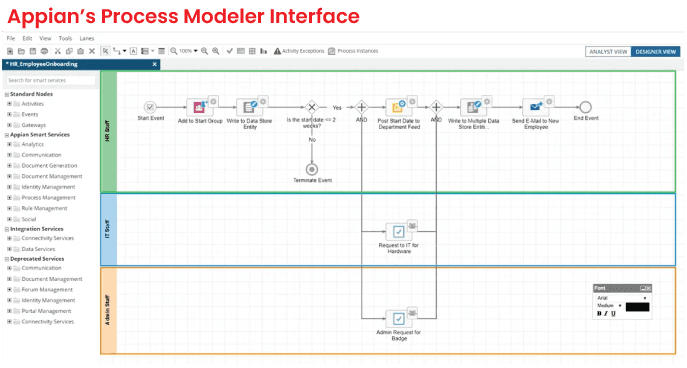This screenshot has width=687, height=368.
Task: Select the Write to Data Store Entity node
Action: pyautogui.click(x=249, y=107)
